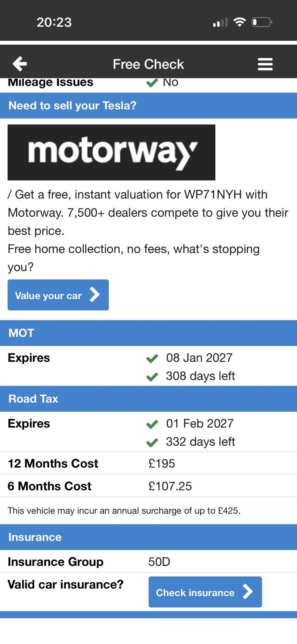Click green checkmark beside 308 days left
297x644 pixels.
(x=152, y=376)
